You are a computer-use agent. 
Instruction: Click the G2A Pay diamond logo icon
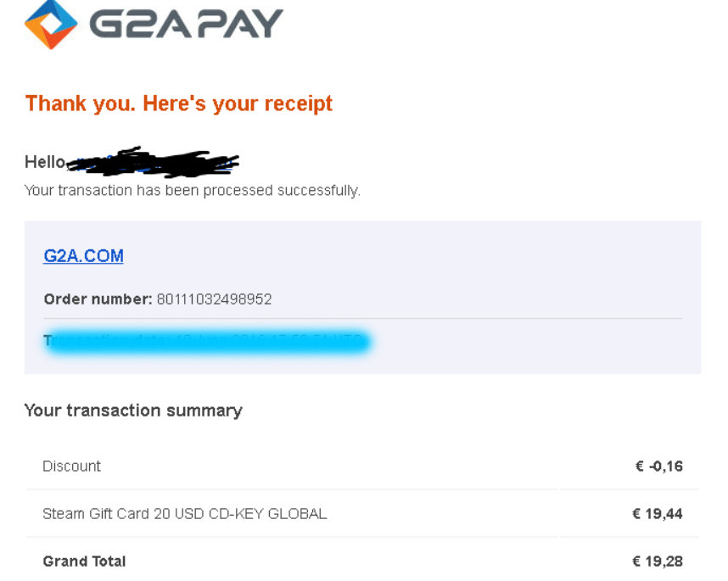[52, 24]
